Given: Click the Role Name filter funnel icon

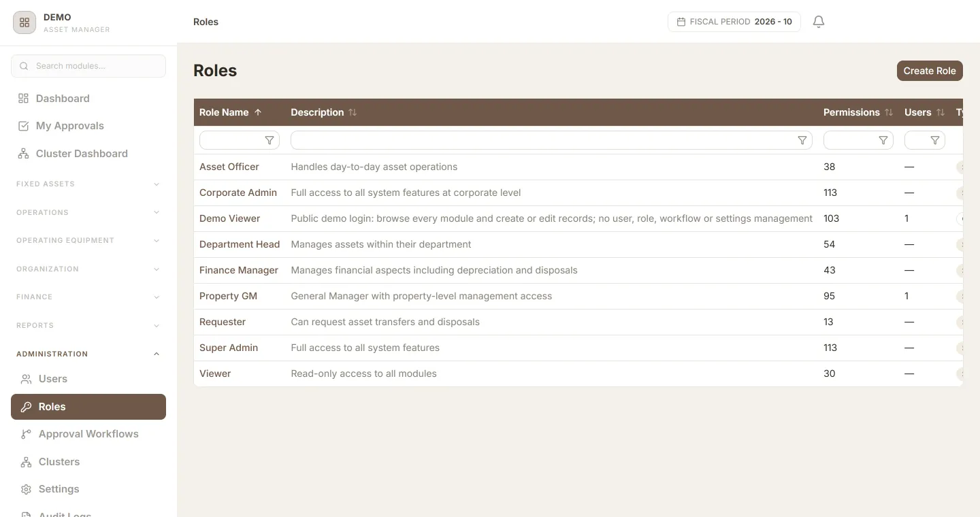Looking at the screenshot, I should [x=269, y=140].
